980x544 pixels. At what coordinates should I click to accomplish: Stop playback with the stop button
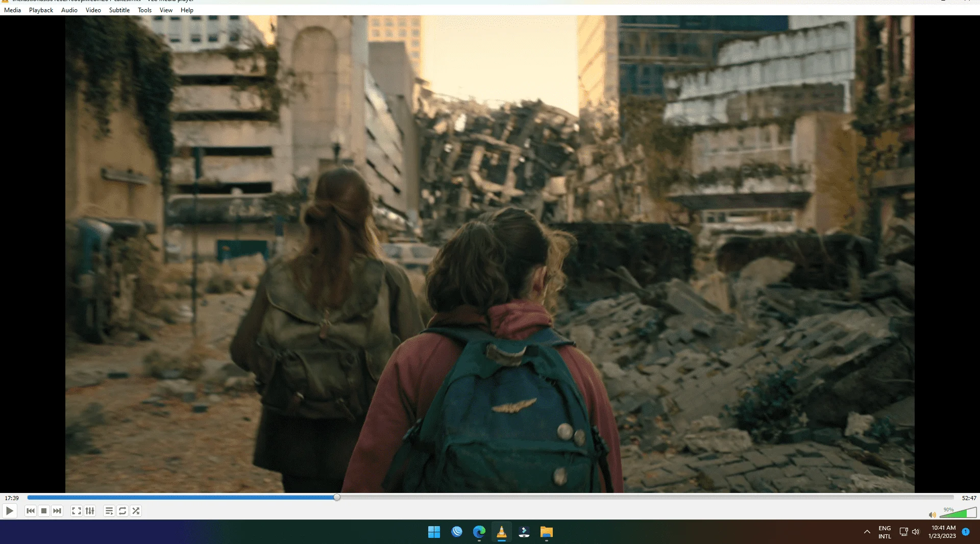click(44, 511)
